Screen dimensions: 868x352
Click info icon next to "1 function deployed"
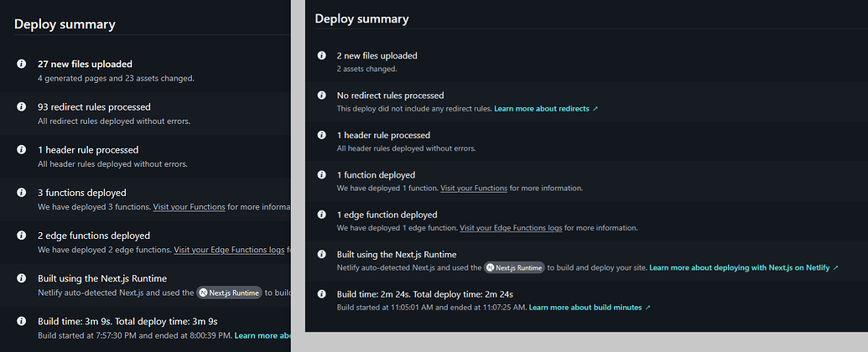(x=321, y=175)
